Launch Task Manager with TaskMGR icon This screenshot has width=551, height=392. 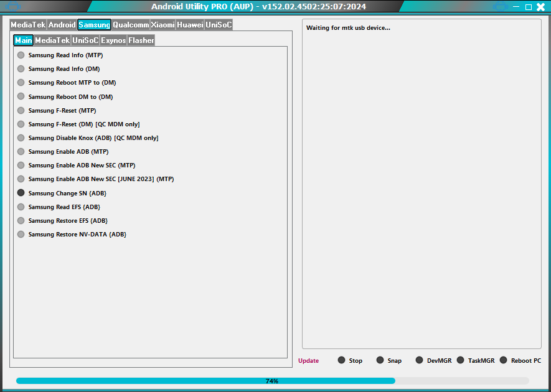click(459, 360)
